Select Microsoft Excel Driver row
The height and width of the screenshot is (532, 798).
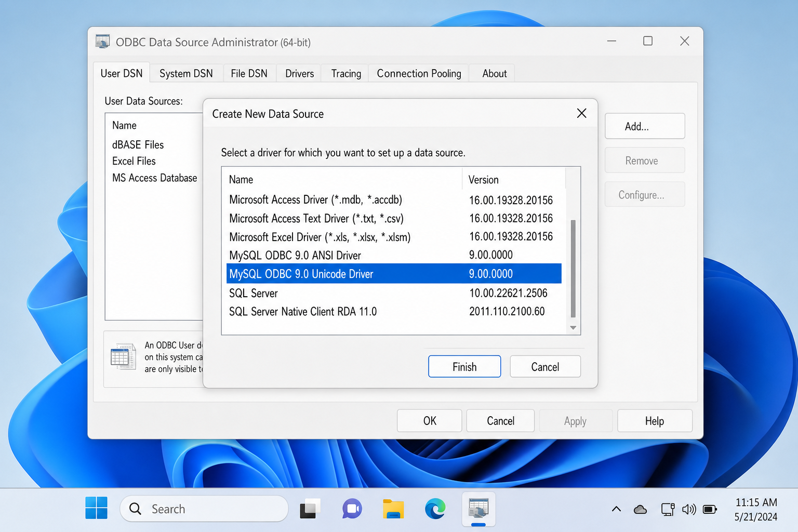[394, 237]
